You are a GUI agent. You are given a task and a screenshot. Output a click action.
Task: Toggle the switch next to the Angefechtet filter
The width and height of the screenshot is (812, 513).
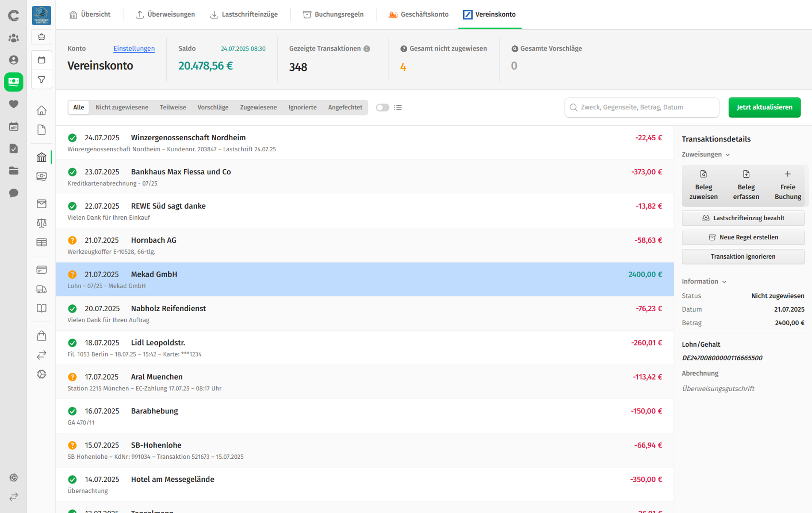tap(382, 107)
